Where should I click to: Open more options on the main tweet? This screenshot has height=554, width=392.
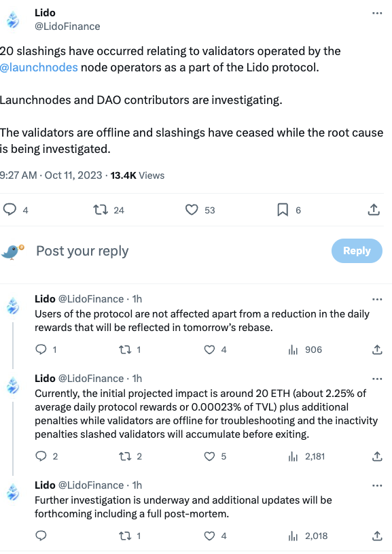tap(377, 12)
